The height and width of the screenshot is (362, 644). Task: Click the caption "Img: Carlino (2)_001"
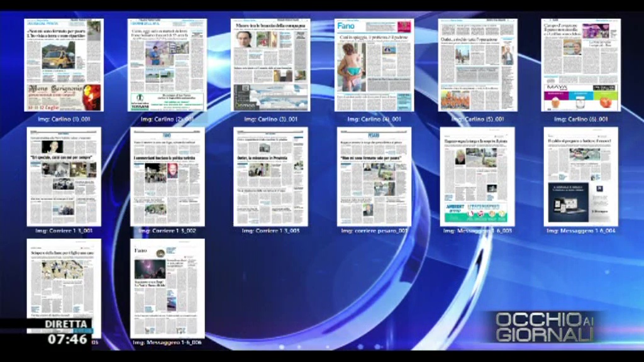pyautogui.click(x=167, y=119)
